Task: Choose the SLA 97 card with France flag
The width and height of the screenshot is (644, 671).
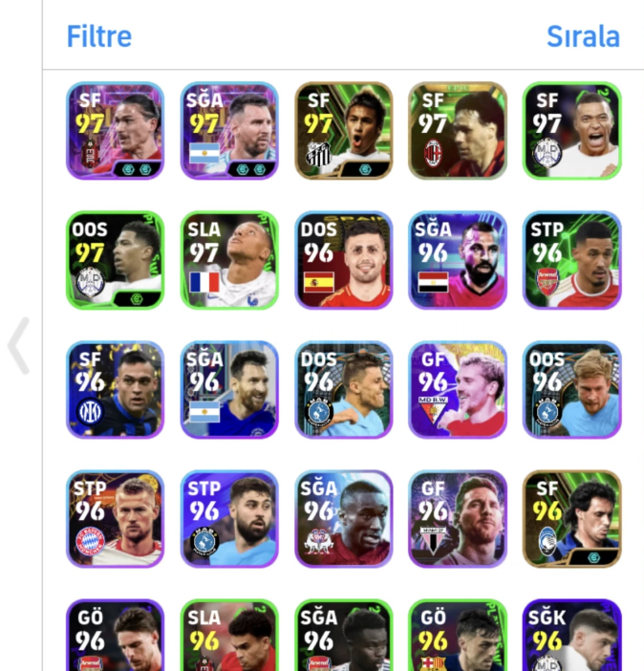Action: 229,260
